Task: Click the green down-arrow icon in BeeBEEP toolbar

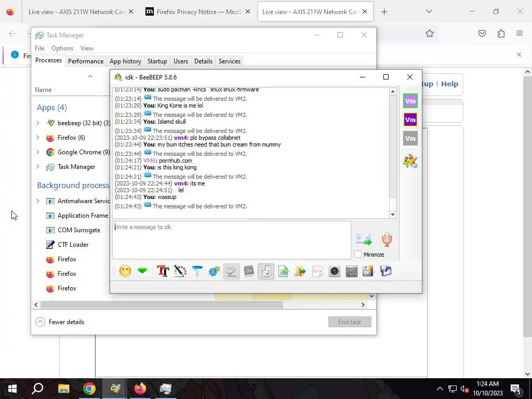Action: (142, 271)
